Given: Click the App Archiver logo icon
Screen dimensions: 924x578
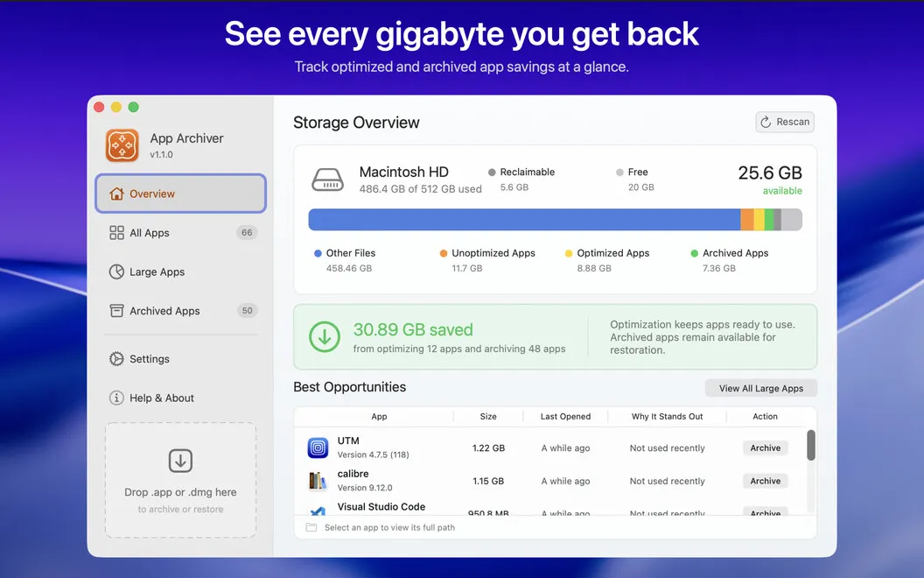Looking at the screenshot, I should [122, 145].
